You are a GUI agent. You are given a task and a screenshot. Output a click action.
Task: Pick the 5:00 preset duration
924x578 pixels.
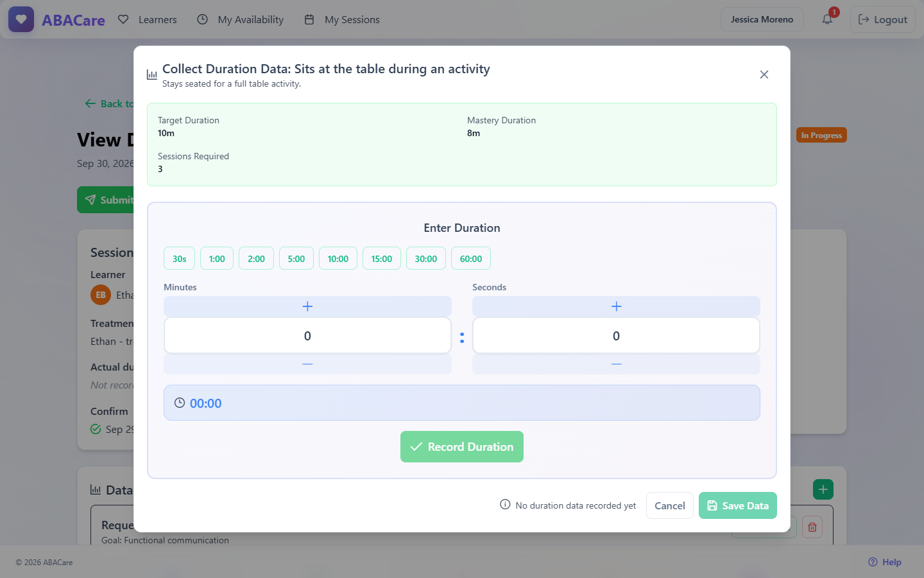[x=296, y=259]
